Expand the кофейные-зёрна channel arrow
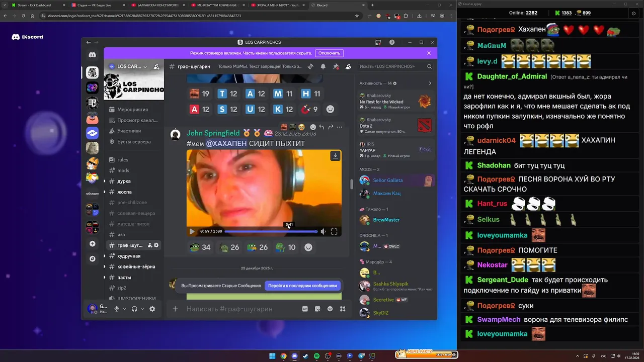Screen dimensions: 644x362 pos(105,266)
